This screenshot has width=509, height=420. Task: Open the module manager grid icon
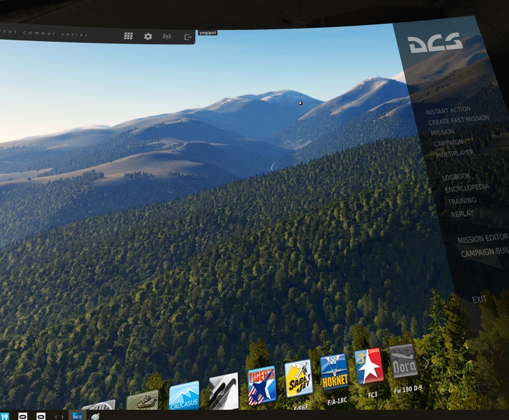tap(128, 36)
